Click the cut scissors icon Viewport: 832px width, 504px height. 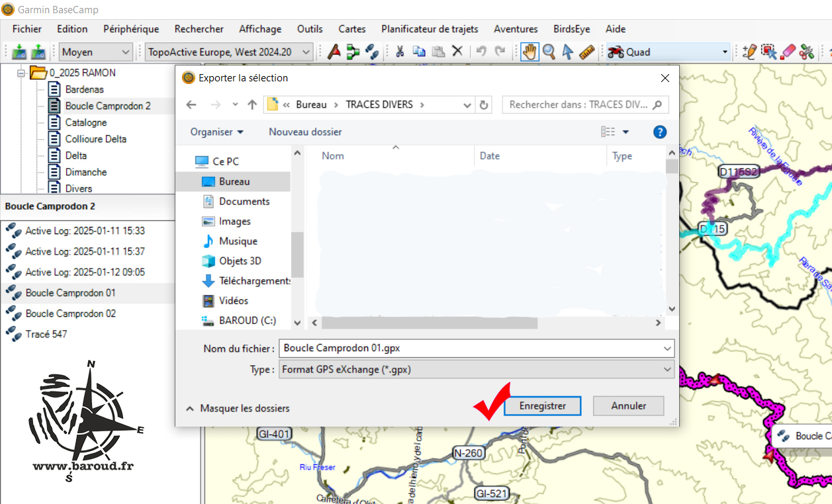point(400,52)
